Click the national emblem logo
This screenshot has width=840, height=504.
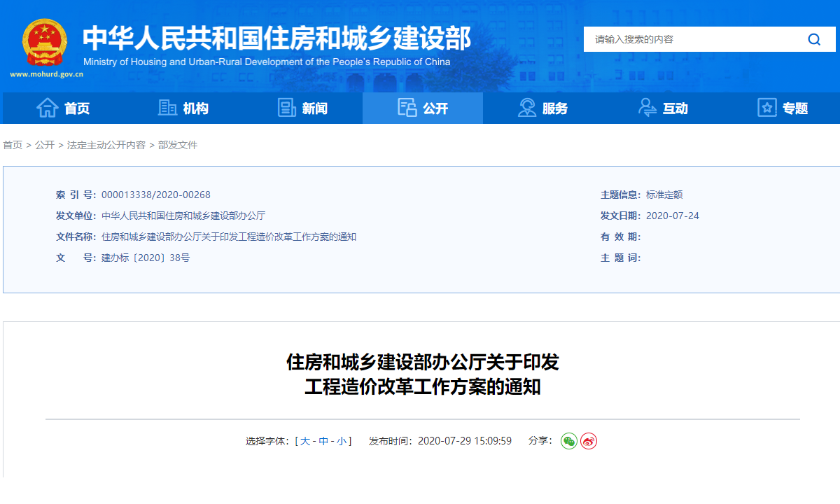(45, 43)
